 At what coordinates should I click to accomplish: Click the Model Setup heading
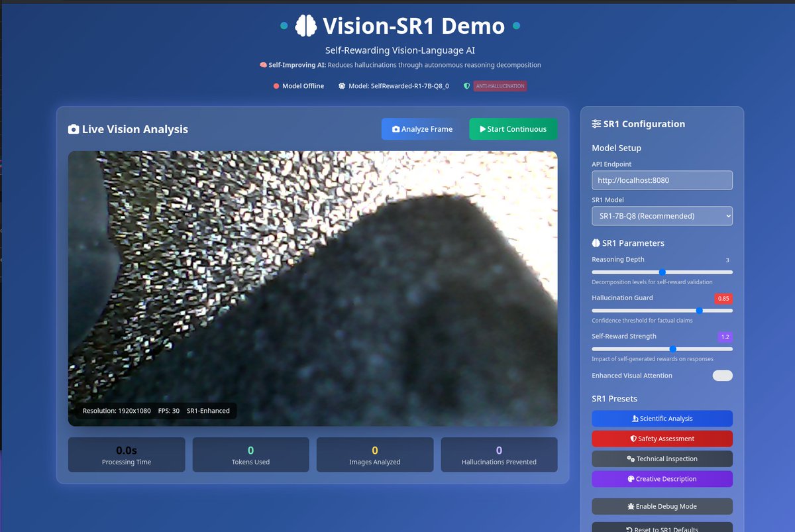coord(616,148)
